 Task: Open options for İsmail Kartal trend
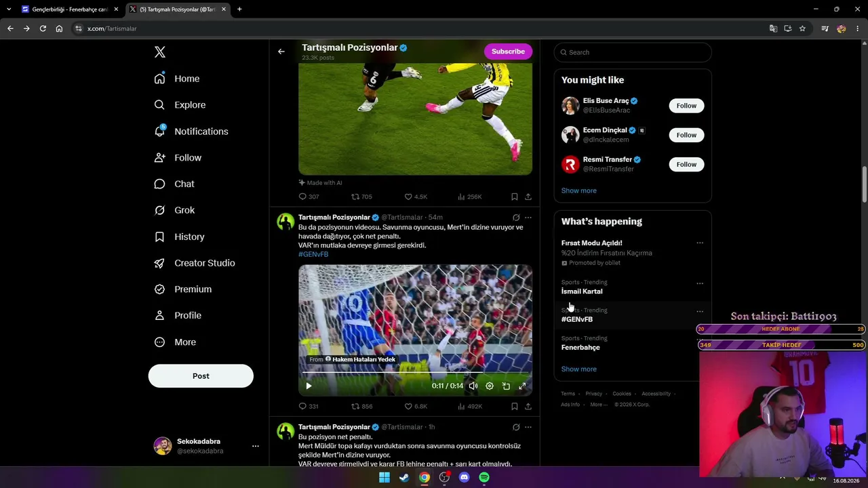700,283
